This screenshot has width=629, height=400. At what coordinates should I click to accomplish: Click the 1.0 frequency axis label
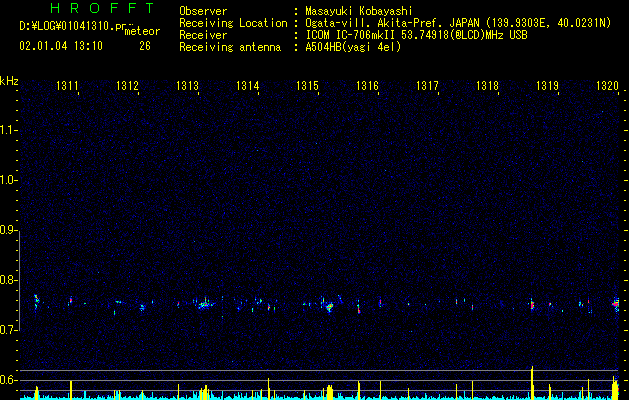[x=9, y=180]
